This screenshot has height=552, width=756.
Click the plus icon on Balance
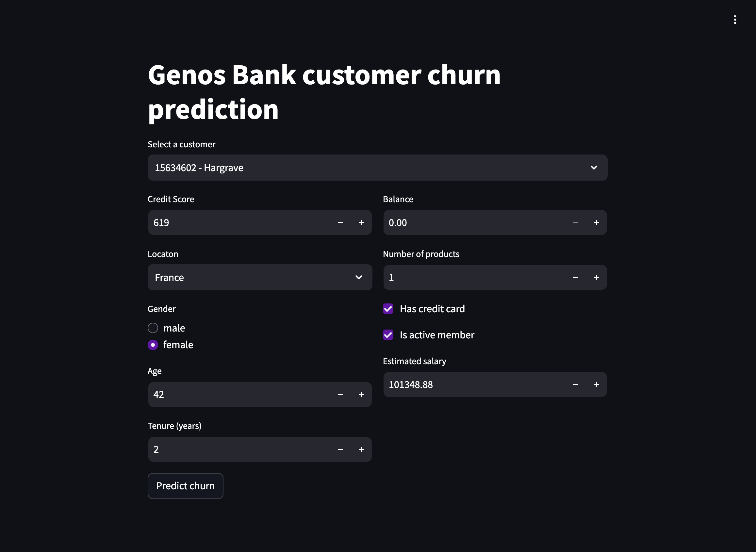point(597,222)
